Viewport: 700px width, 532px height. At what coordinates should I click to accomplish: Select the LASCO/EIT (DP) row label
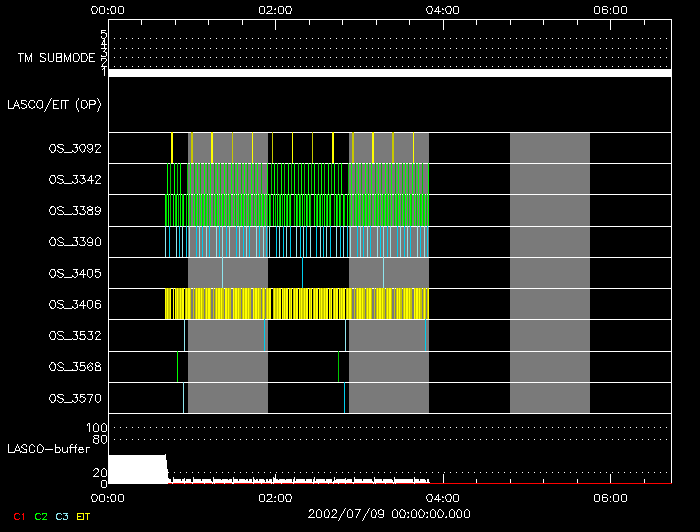(x=55, y=104)
